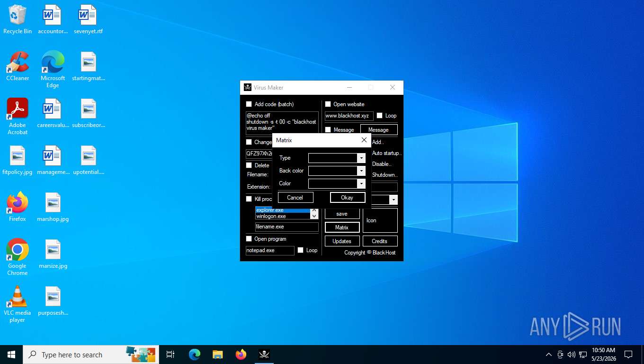
Task: Click the Message button
Action: click(x=379, y=130)
